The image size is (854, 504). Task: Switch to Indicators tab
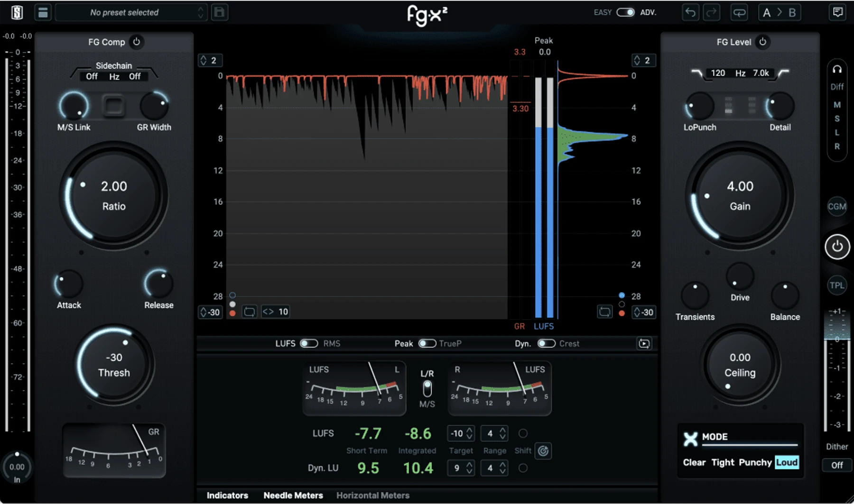[x=227, y=495]
